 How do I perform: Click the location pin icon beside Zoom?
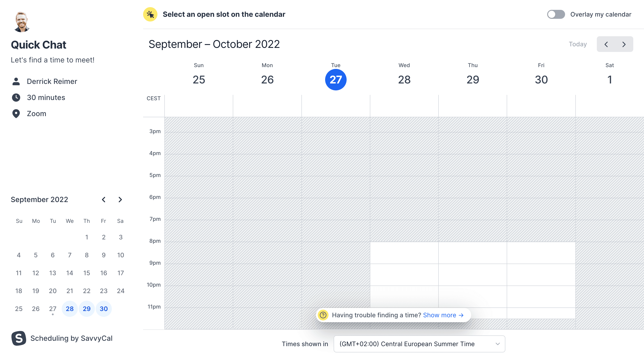(x=16, y=114)
